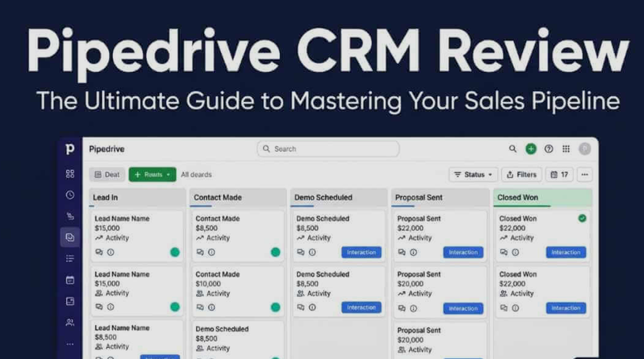Image resolution: width=644 pixels, height=359 pixels.
Task: Click the 17 calendar button
Action: point(559,175)
